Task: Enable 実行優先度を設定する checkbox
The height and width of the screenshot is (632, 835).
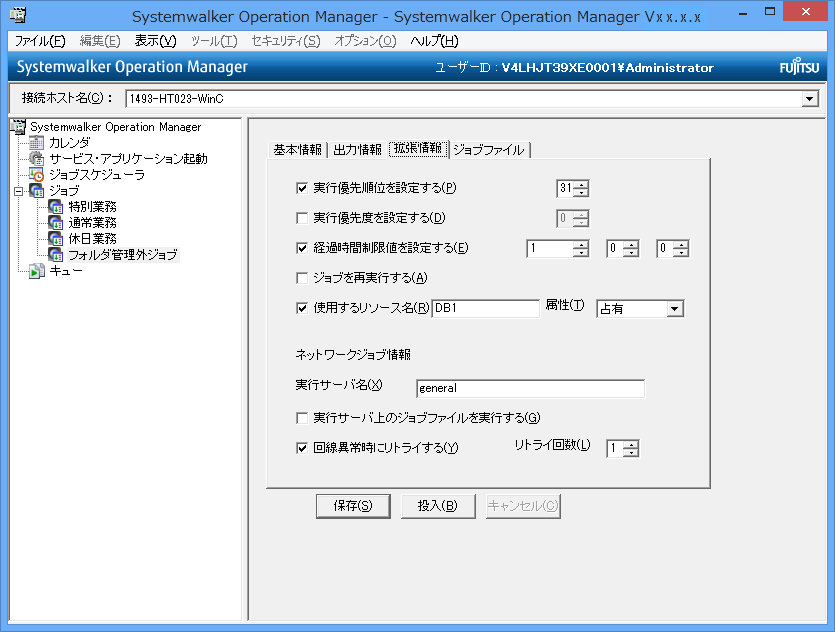Action: (302, 218)
